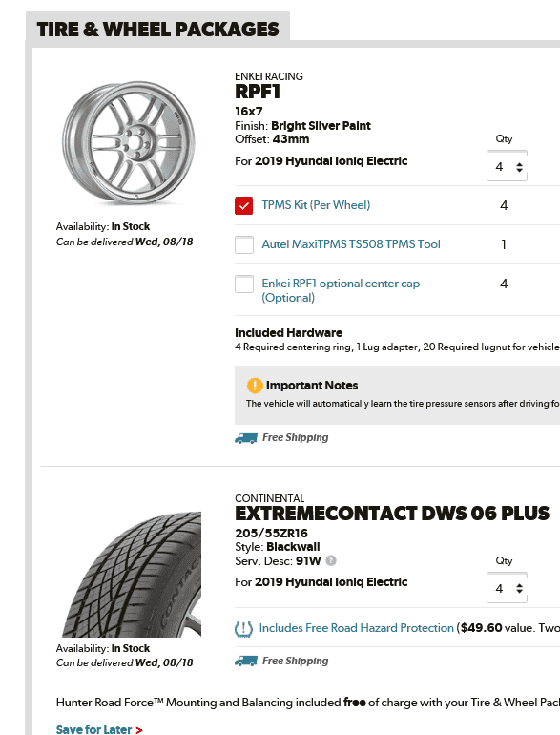Click the wheel Free Shipping truck icon
The image size is (560, 735).
click(x=246, y=438)
